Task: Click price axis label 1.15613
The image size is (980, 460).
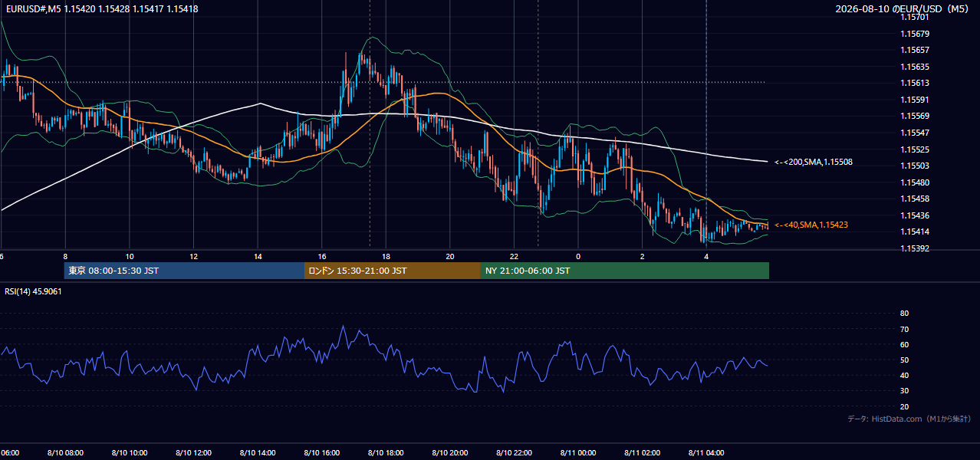Action: (914, 83)
